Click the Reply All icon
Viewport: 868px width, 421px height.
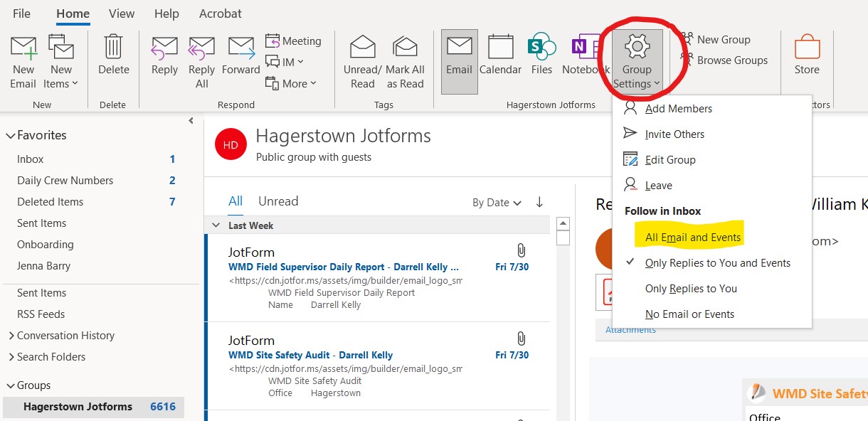point(201,48)
